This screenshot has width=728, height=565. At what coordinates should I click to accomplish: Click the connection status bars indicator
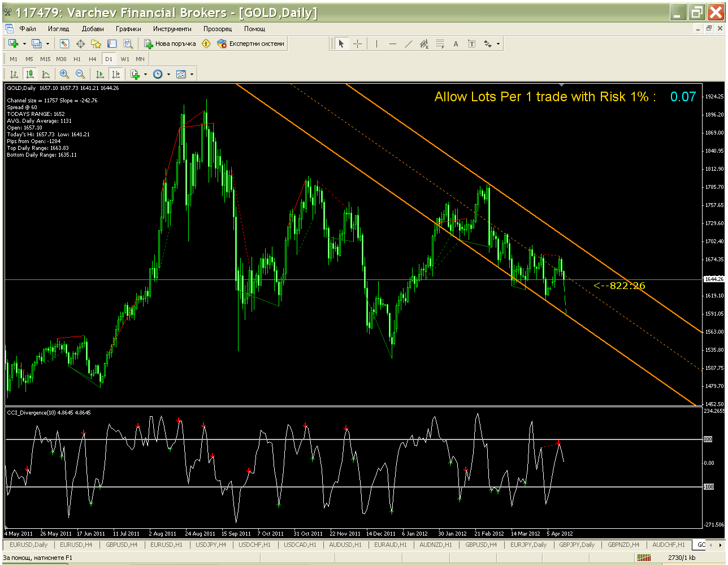click(x=644, y=558)
